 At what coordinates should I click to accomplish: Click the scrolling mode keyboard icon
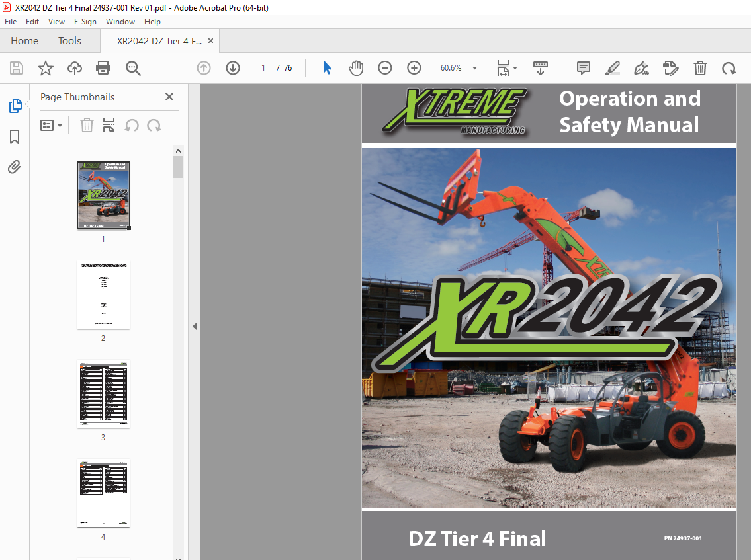pos(541,68)
